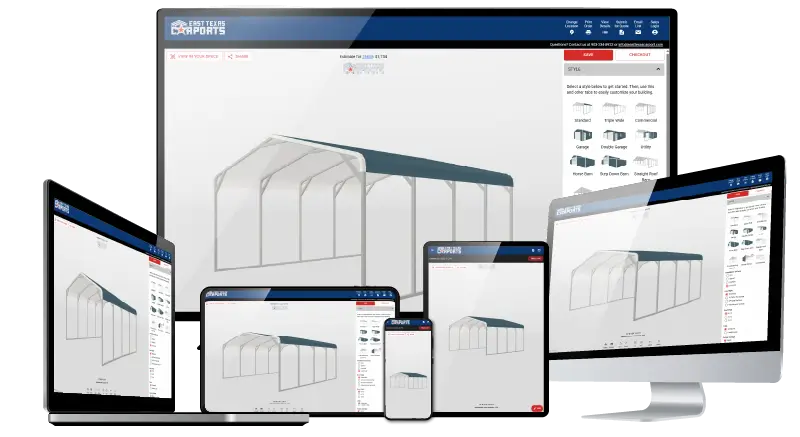Click the East Texas Carports logo
This screenshot has height=437, width=800.
pos(197,27)
